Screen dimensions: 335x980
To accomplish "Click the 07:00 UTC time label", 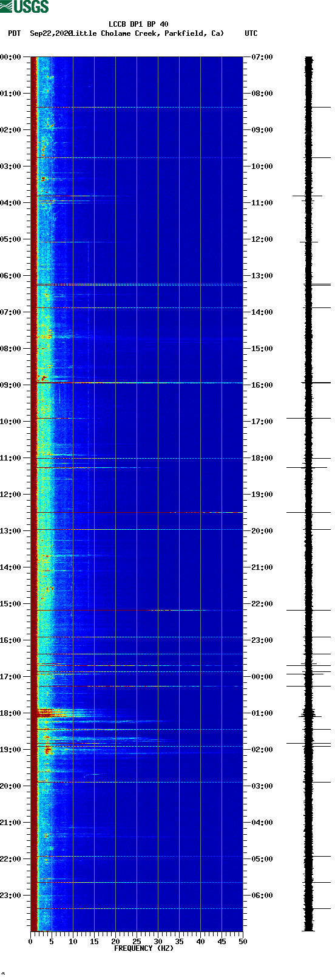I will pyautogui.click(x=262, y=57).
